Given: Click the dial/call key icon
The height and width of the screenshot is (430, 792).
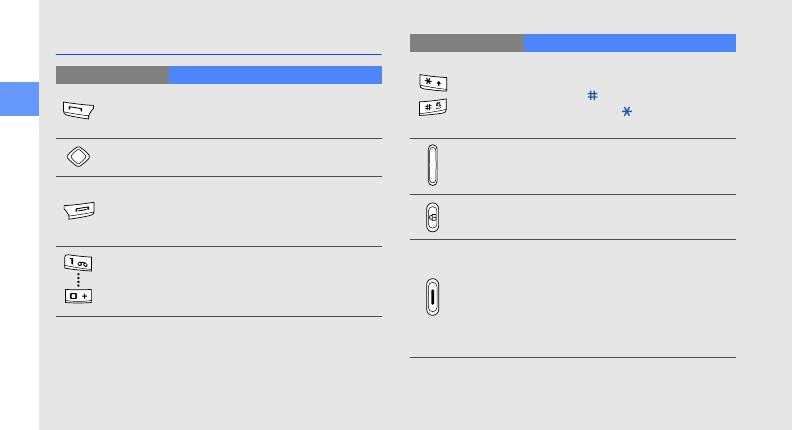Looking at the screenshot, I should pyautogui.click(x=76, y=108).
